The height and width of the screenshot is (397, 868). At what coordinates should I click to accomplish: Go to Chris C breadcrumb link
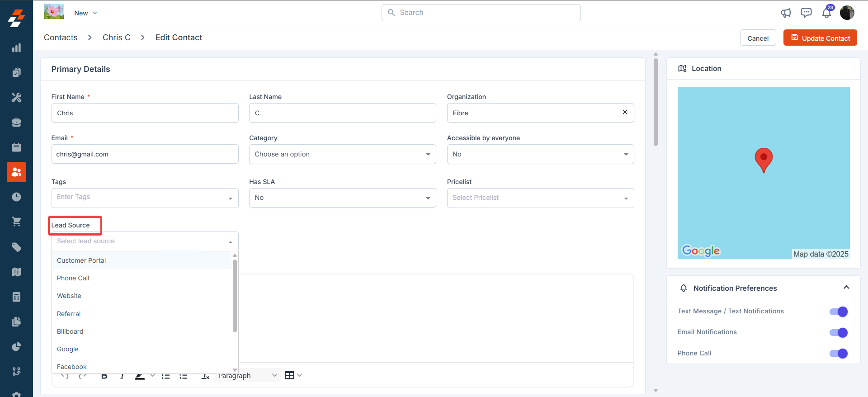click(116, 38)
